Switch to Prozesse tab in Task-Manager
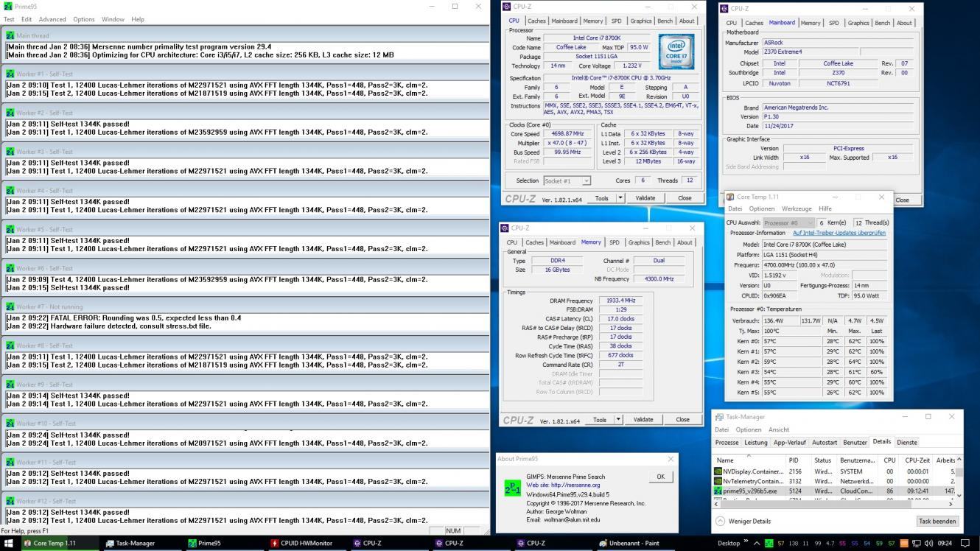This screenshot has height=551, width=980. coord(727,442)
